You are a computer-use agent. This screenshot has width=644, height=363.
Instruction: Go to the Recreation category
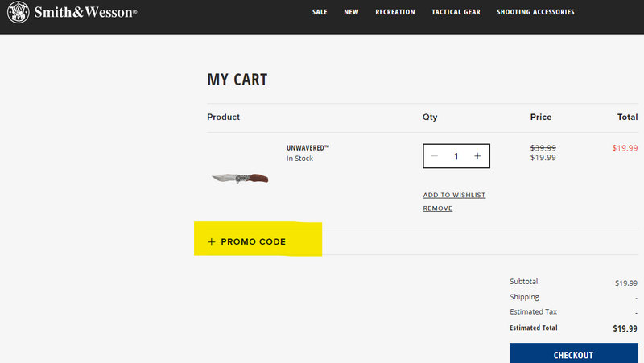395,13
